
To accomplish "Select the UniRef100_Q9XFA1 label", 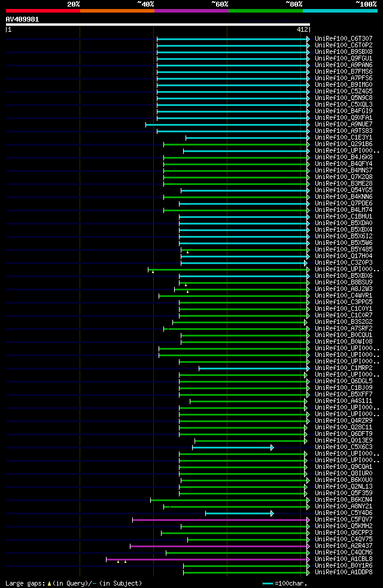I will click(344, 118).
